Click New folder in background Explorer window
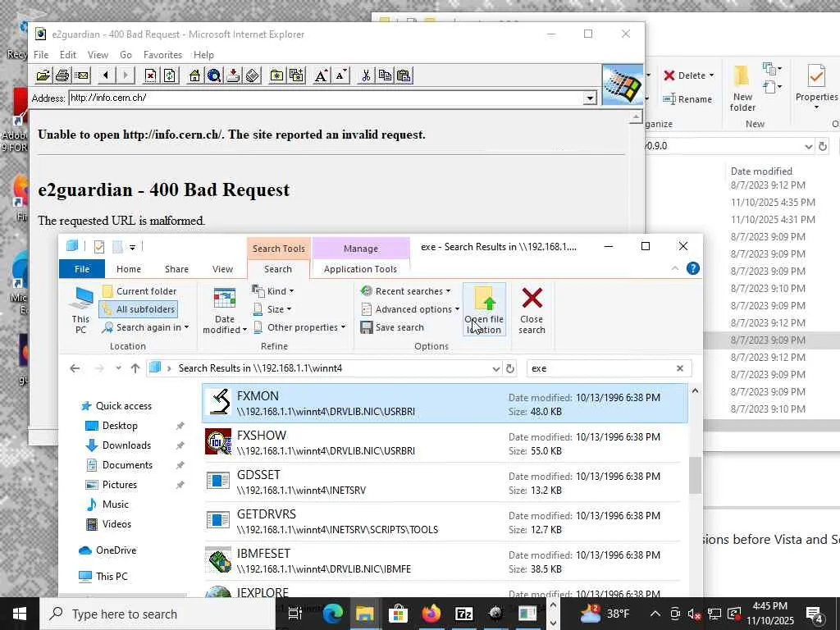The width and height of the screenshot is (840, 630). (742, 89)
